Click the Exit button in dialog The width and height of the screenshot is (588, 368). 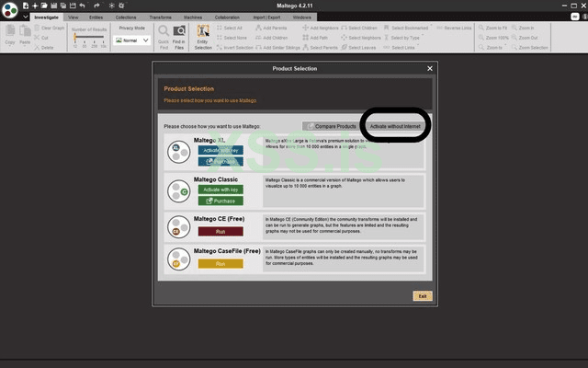pos(422,295)
